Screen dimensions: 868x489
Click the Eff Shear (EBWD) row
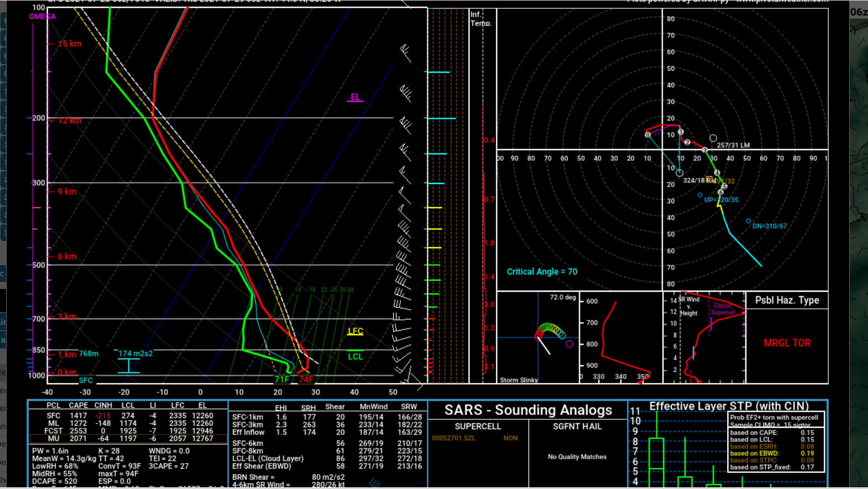327,466
